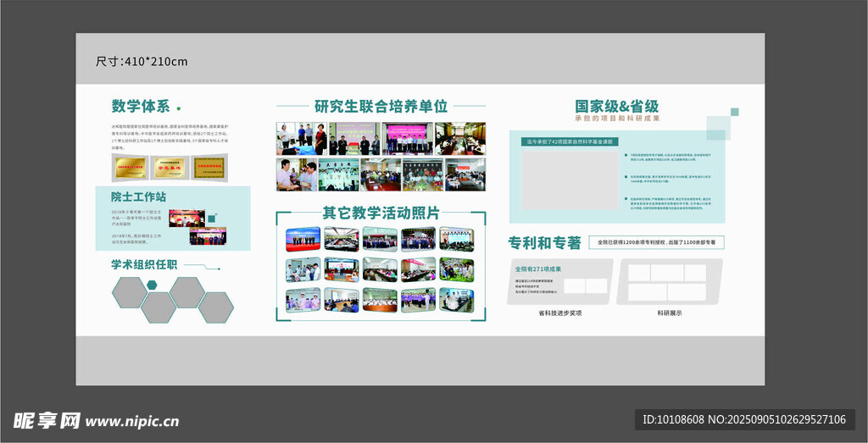The height and width of the screenshot is (443, 868).
Task: Click the 科研展示 caption
Action: tap(670, 313)
